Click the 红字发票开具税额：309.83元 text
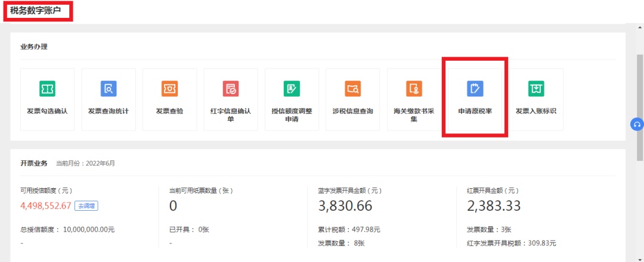 click(512, 244)
